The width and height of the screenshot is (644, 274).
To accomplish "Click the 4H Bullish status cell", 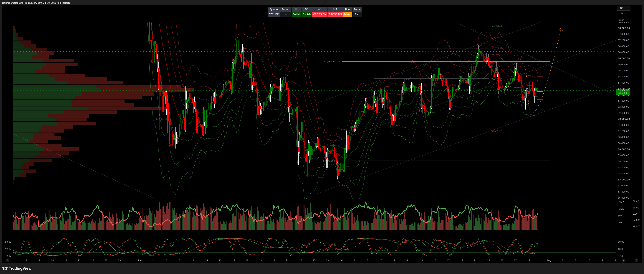I will [296, 14].
